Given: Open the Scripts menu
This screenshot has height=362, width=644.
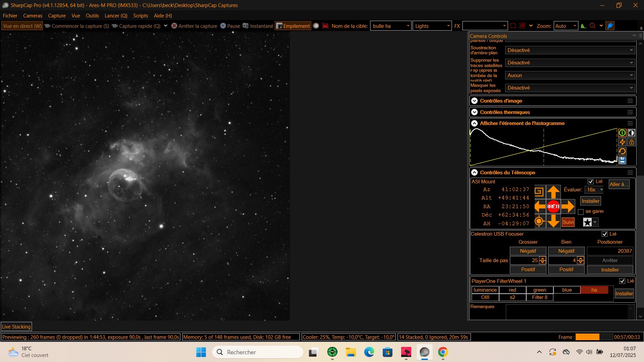Looking at the screenshot, I should coord(141,16).
